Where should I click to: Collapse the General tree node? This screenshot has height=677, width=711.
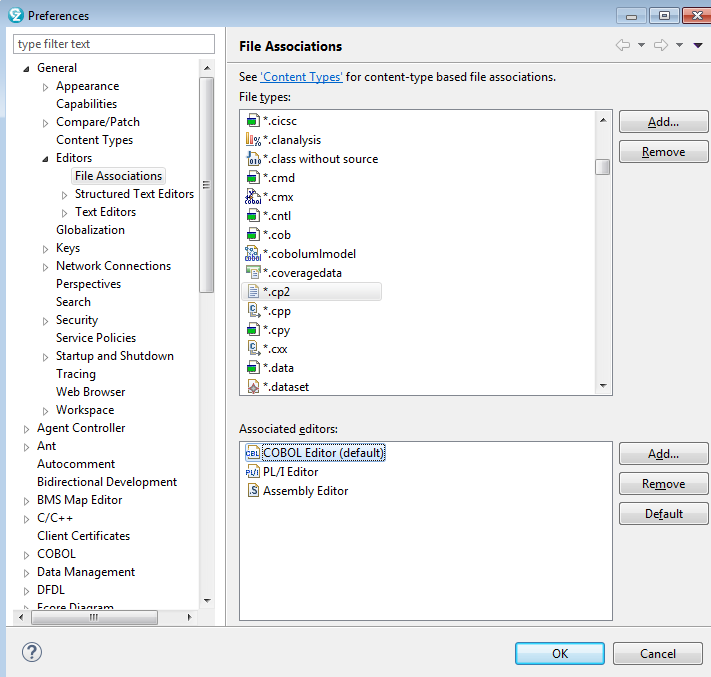pos(26,69)
